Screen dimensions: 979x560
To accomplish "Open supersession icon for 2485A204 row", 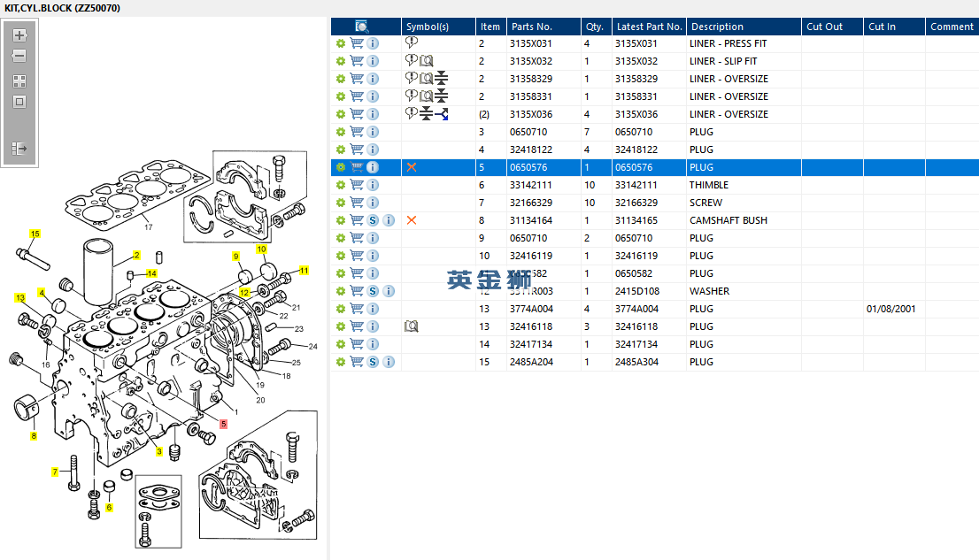I will pyautogui.click(x=373, y=362).
